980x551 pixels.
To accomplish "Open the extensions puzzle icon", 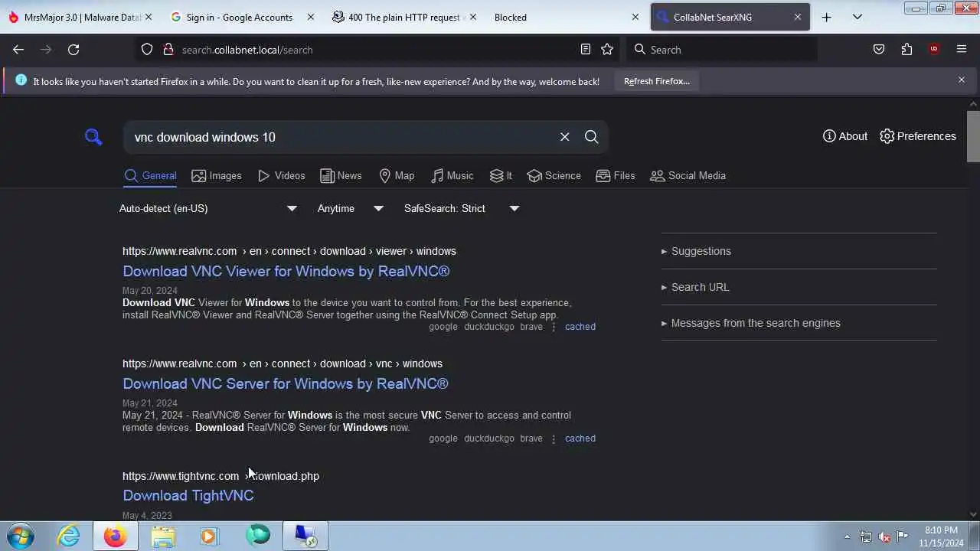I will tap(906, 50).
